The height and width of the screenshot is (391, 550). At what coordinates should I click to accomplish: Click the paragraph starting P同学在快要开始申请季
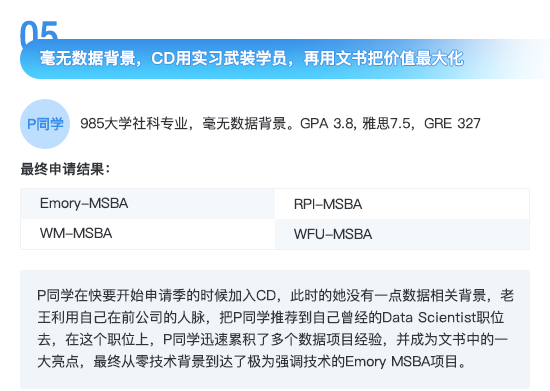(x=275, y=329)
